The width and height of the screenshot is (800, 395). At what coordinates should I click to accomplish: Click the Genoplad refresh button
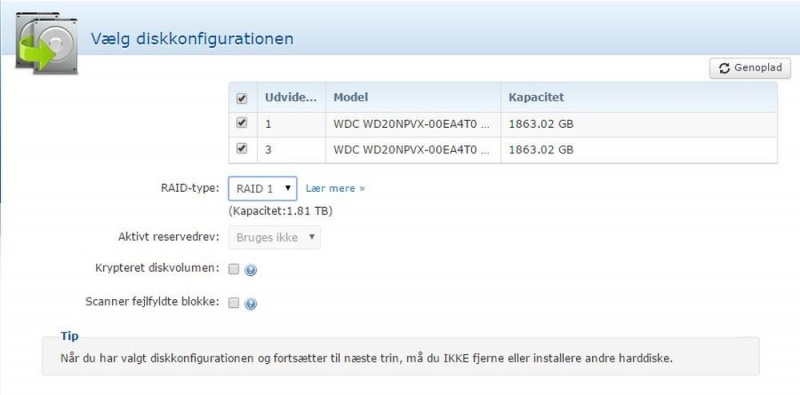[x=750, y=68]
